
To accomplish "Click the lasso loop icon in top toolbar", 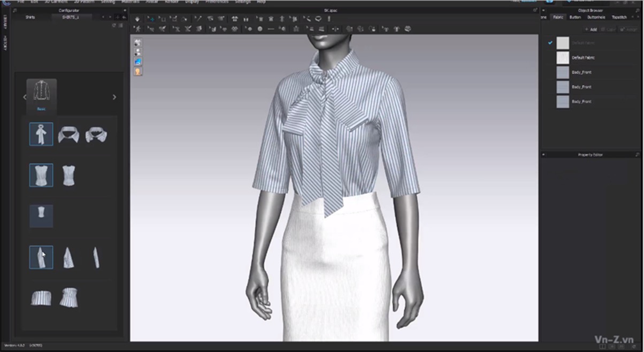I will click(318, 19).
